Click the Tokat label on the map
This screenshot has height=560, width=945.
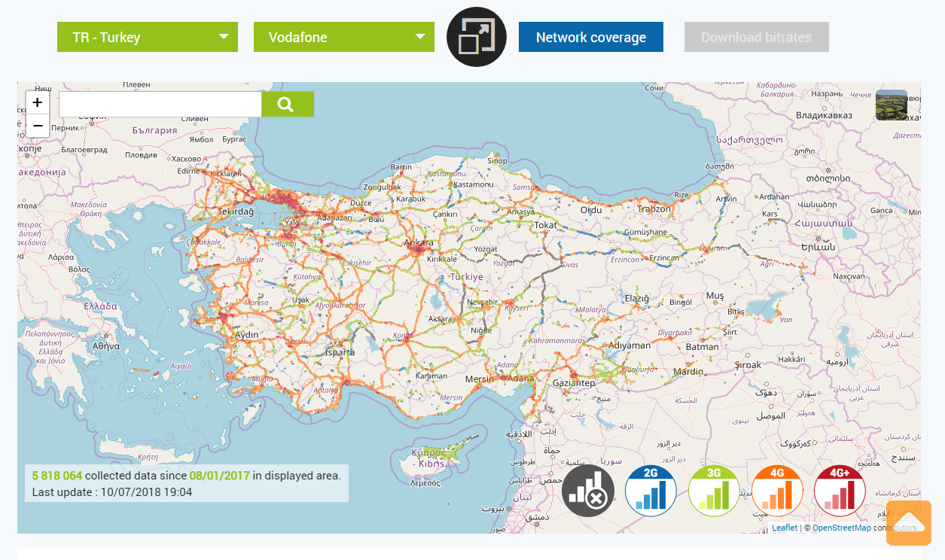pyautogui.click(x=545, y=225)
